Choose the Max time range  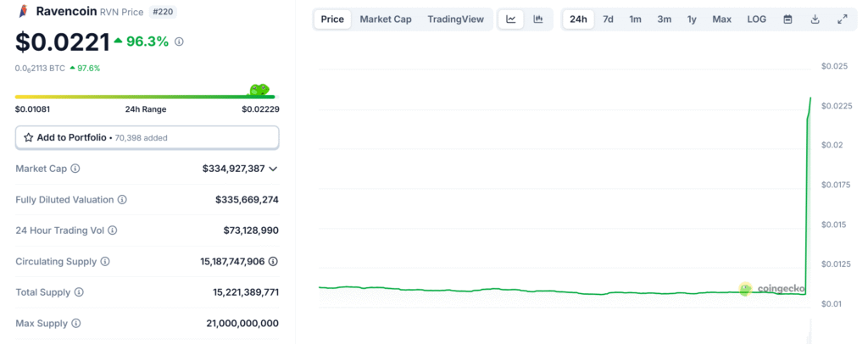[721, 19]
